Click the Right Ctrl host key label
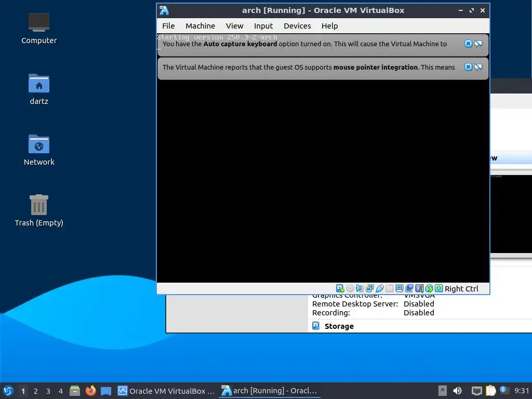This screenshot has width=532, height=399. (x=461, y=289)
